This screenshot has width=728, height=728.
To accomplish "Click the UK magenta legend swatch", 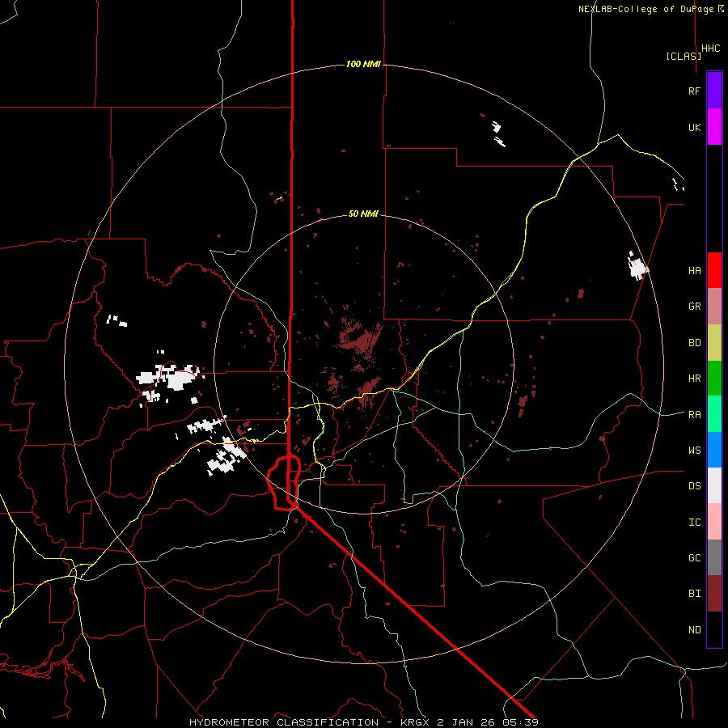I will (x=714, y=127).
